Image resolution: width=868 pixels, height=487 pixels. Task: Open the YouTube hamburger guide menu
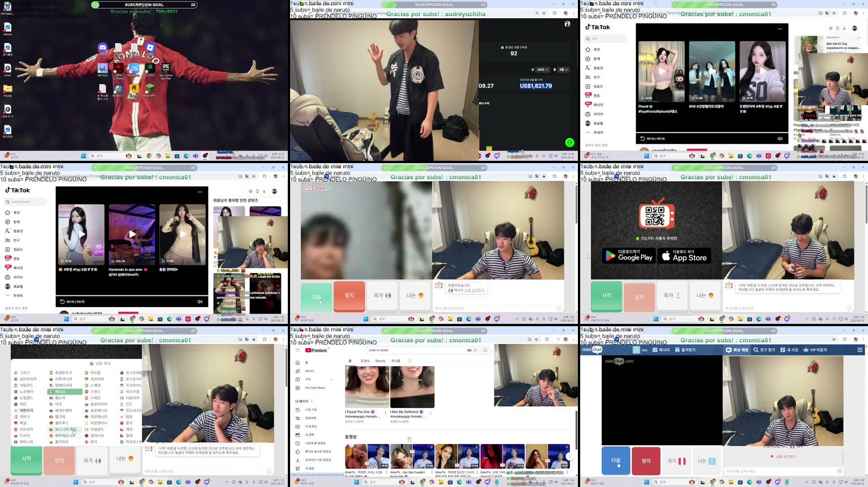tap(298, 350)
